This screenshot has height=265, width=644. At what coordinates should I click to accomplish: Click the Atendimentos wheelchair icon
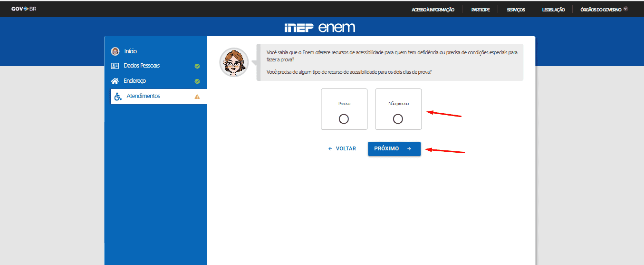coord(118,96)
